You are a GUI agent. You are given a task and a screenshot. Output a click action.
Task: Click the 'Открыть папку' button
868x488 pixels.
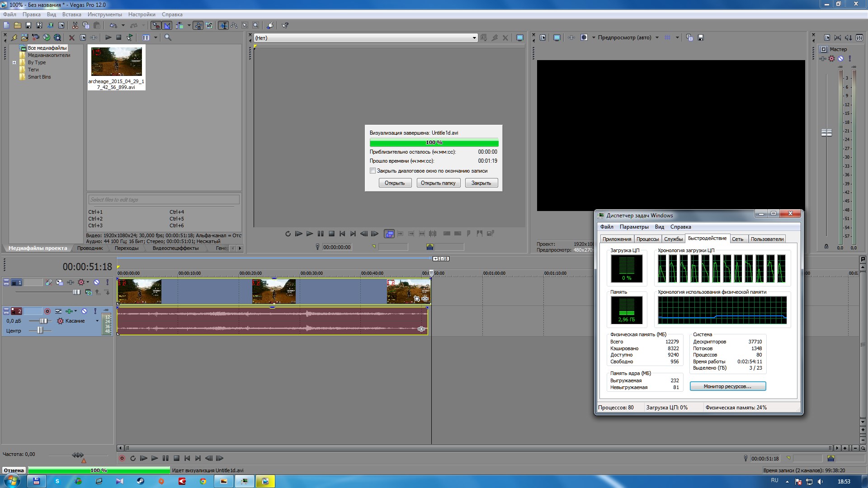438,183
